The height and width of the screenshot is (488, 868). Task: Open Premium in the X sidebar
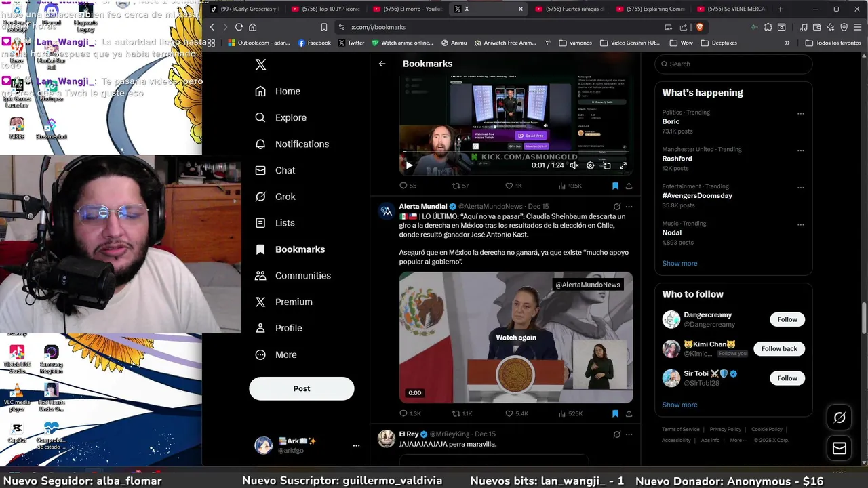point(283,302)
